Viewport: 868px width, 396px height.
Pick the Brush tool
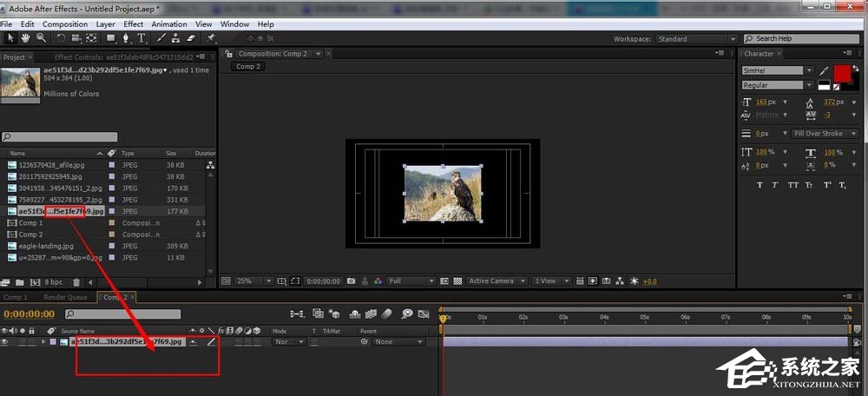(161, 38)
